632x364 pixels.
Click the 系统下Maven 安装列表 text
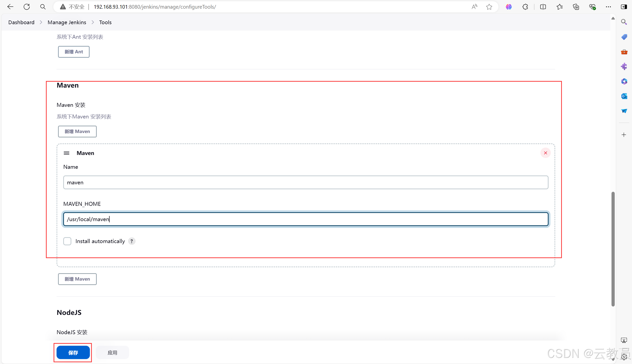click(x=84, y=117)
